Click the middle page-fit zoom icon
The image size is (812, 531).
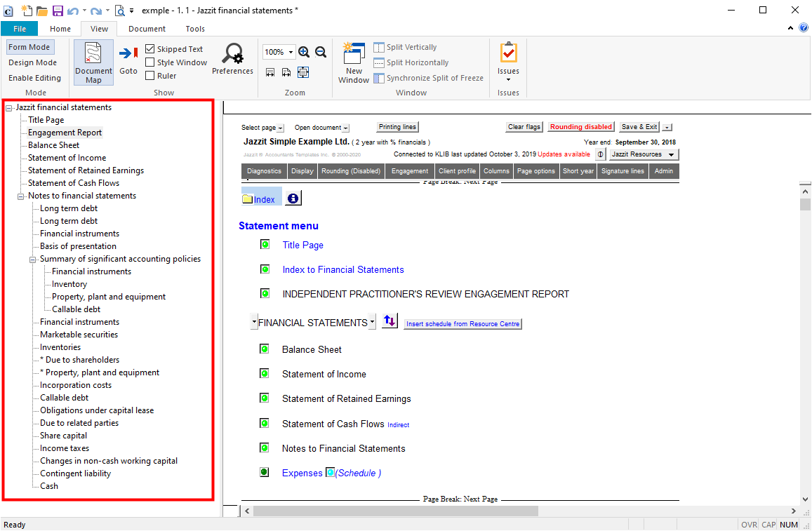pos(286,72)
